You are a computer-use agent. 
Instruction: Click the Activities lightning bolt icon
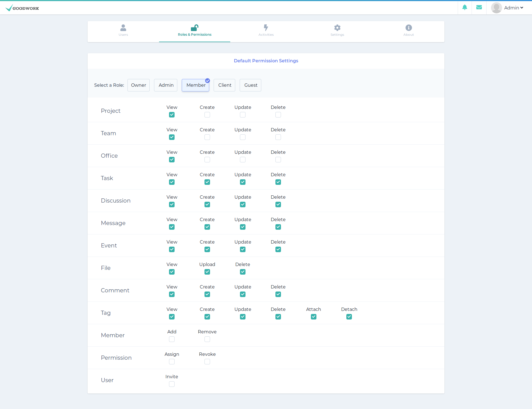(266, 28)
